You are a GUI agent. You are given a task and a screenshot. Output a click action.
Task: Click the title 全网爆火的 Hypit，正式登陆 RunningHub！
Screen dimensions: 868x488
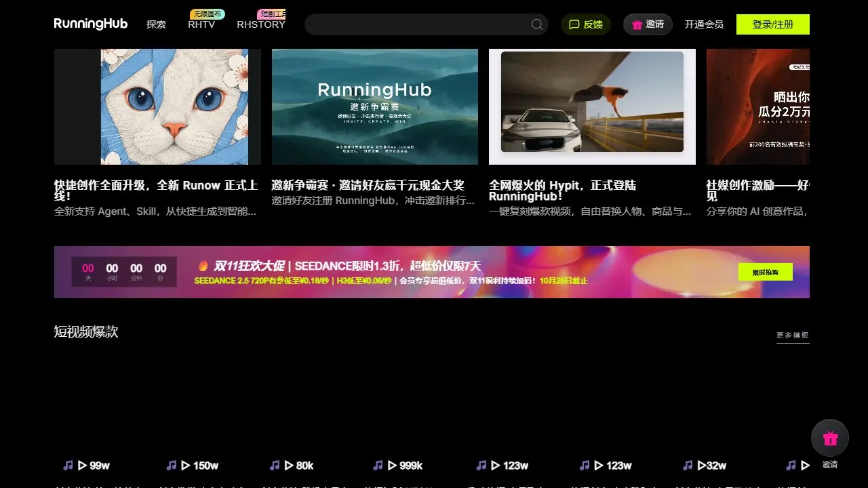[x=563, y=190]
